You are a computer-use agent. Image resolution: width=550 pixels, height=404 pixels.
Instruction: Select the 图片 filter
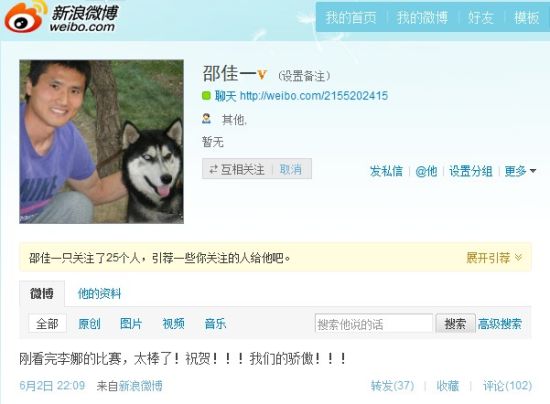(x=131, y=323)
